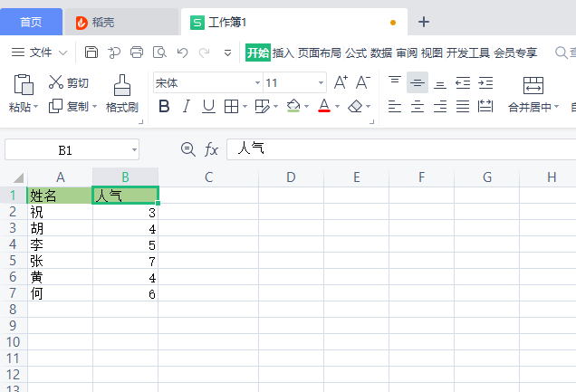Increase font size with A+ icon
This screenshot has height=392, width=576.
coord(341,82)
